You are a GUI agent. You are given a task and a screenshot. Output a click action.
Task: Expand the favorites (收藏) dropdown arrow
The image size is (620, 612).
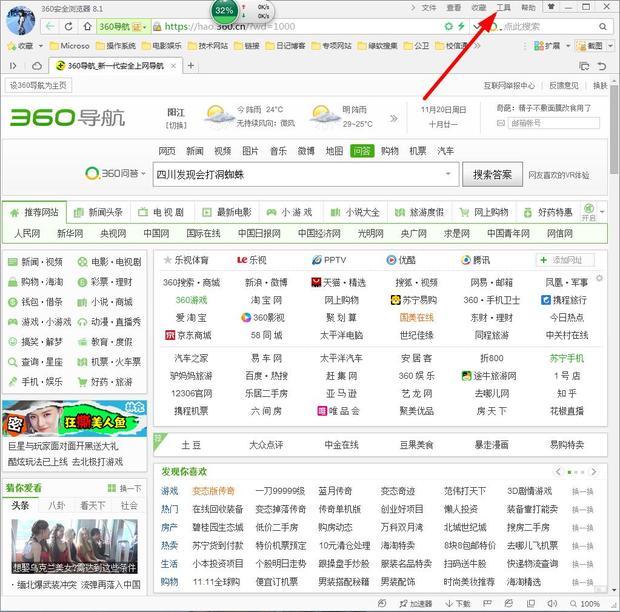click(x=41, y=46)
